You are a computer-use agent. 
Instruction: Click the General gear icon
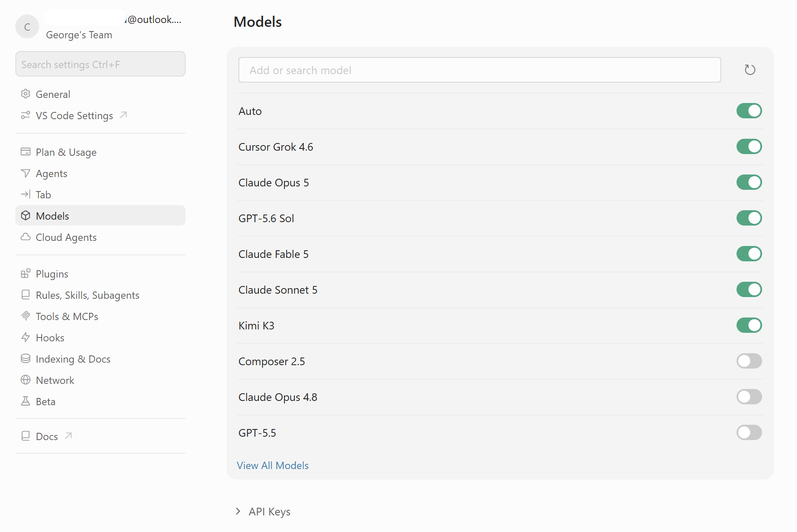point(26,94)
